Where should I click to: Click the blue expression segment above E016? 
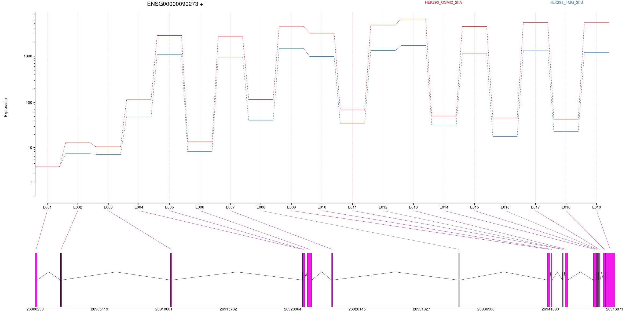click(x=505, y=136)
